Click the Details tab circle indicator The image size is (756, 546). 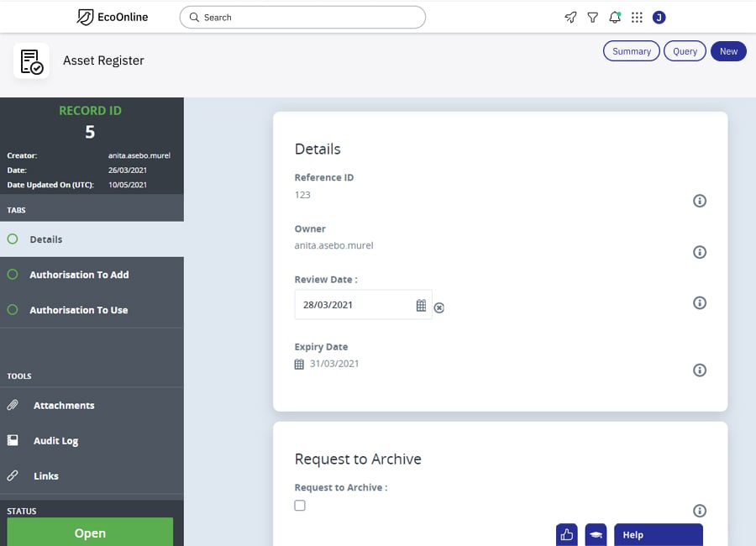13,239
